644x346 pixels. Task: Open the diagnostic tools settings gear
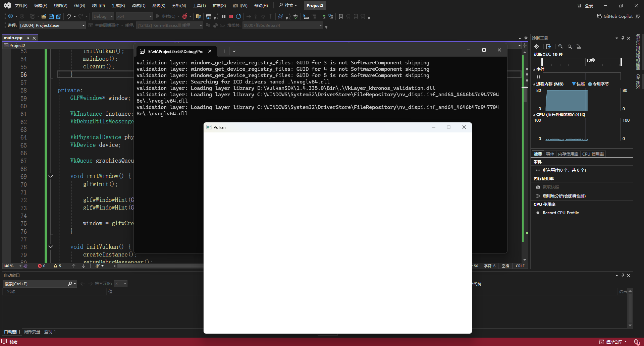[537, 47]
